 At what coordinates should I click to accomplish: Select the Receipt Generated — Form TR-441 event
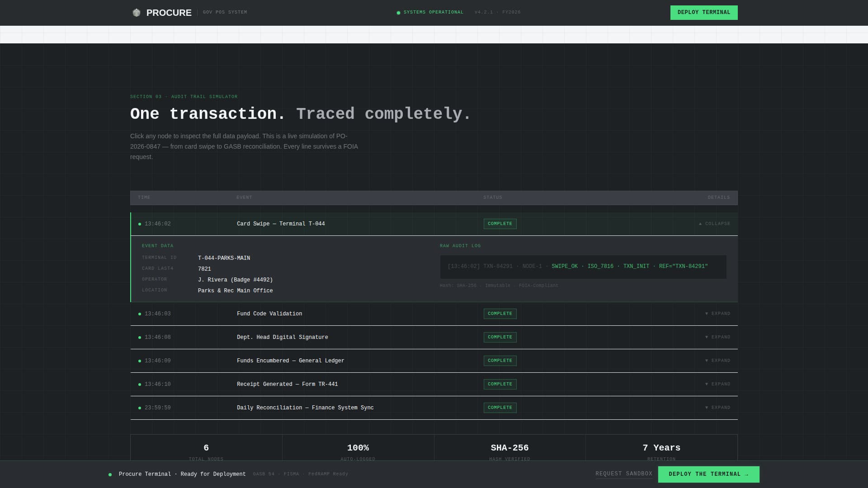[288, 384]
